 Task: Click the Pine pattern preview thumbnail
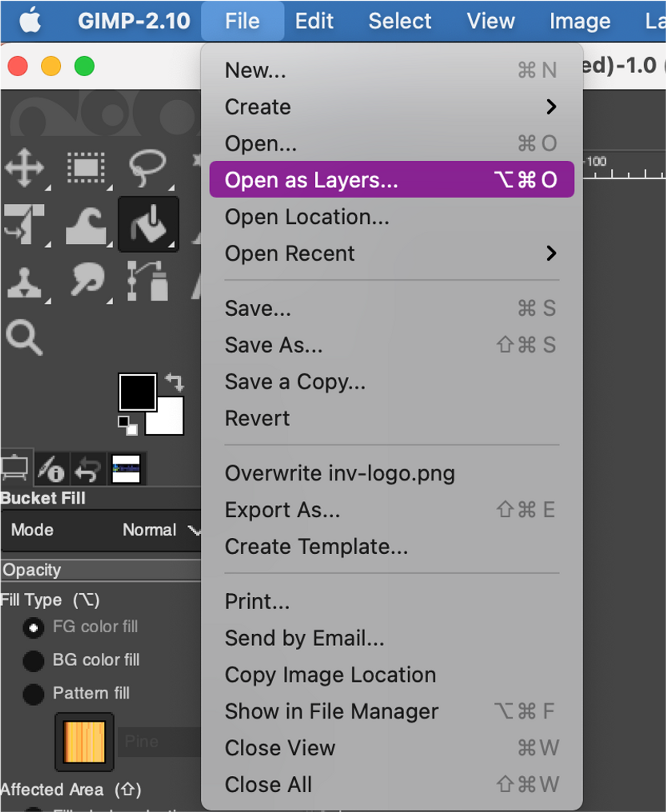[84, 742]
